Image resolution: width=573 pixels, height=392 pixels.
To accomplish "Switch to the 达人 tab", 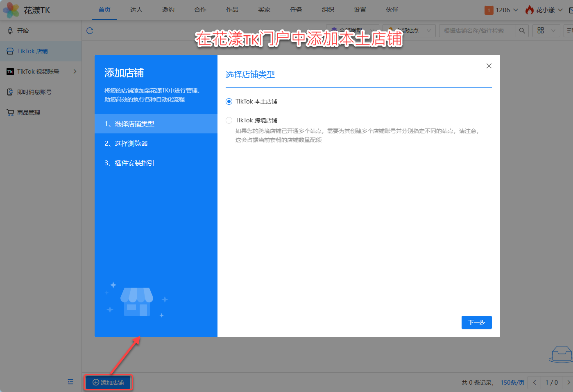I will (x=136, y=10).
